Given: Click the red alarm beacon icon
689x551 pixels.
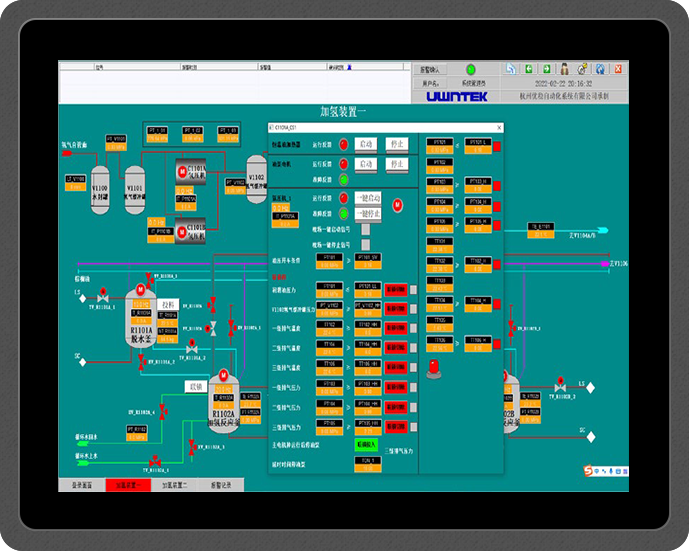Looking at the screenshot, I should (433, 367).
